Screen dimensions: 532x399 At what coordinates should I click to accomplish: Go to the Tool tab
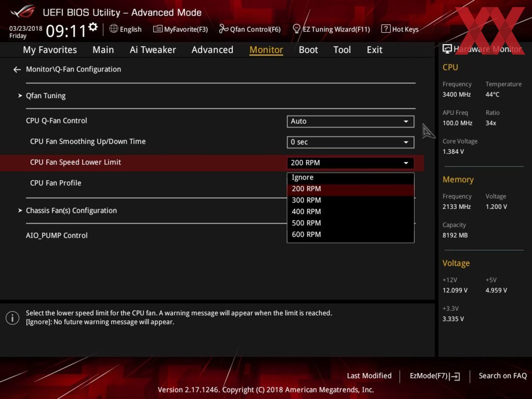tap(342, 50)
